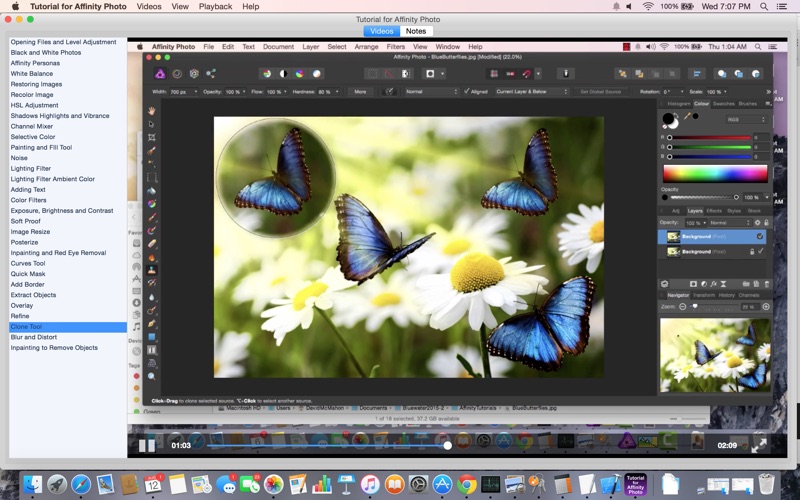This screenshot has width=800, height=500.
Task: Open the Blur and Distort video
Action: pyautogui.click(x=34, y=337)
